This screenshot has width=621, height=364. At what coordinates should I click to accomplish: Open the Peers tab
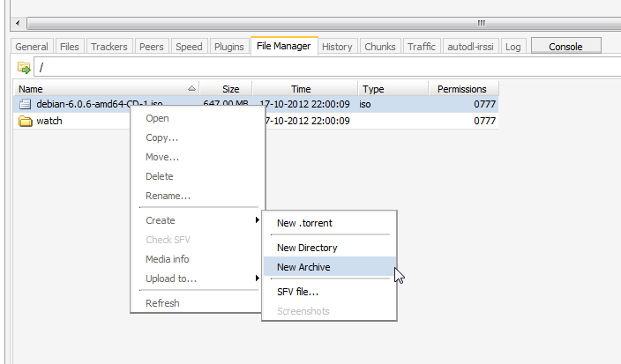pos(152,47)
